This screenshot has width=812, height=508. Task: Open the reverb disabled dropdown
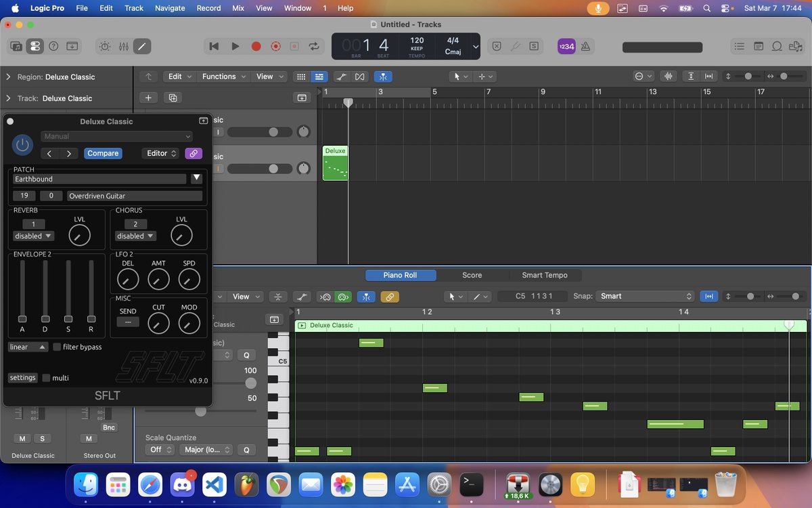pos(34,236)
